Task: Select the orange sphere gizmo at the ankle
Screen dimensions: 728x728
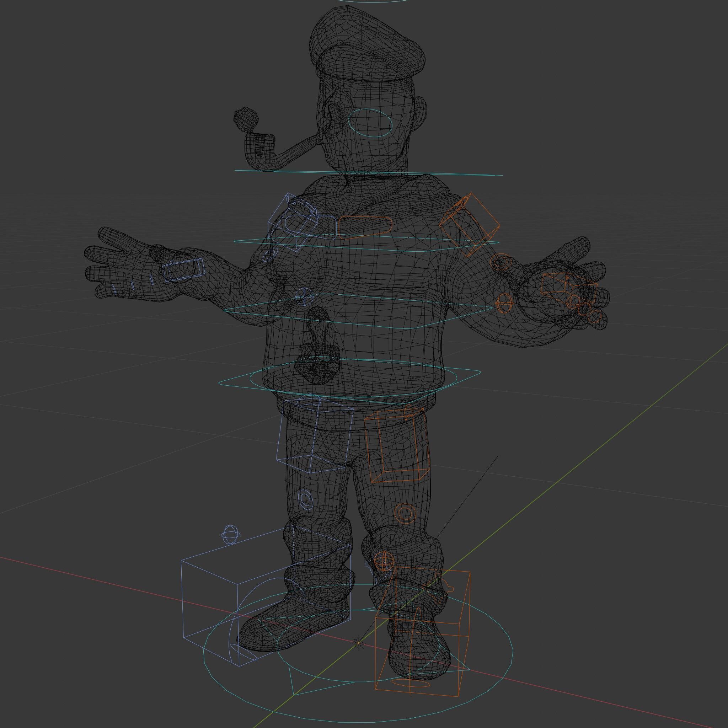Action: tap(384, 561)
